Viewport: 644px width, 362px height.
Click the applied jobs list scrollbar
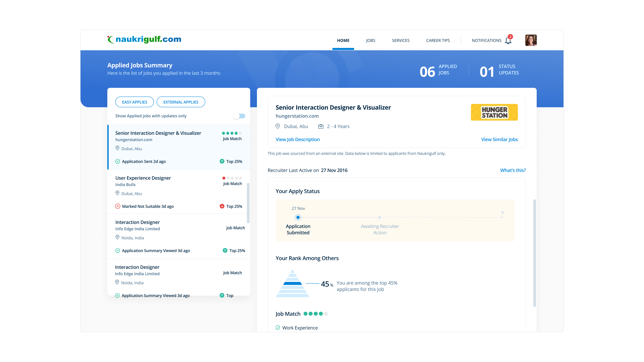click(x=248, y=203)
